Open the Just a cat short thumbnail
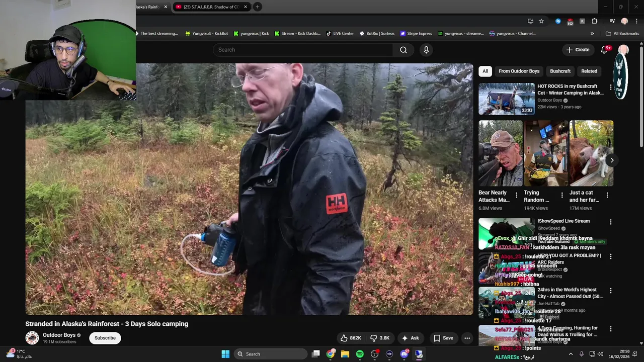644x362 pixels. (591, 153)
